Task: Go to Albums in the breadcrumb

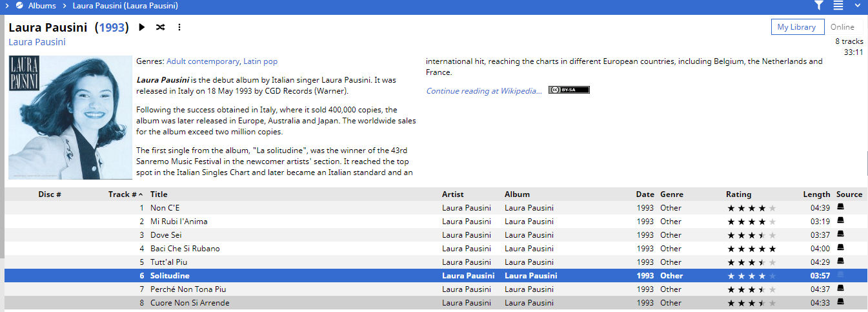Action: point(42,6)
